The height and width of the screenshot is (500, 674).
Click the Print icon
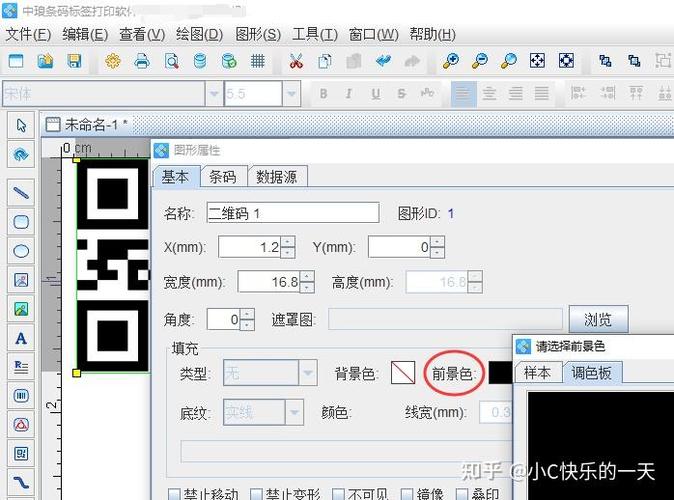tap(142, 61)
